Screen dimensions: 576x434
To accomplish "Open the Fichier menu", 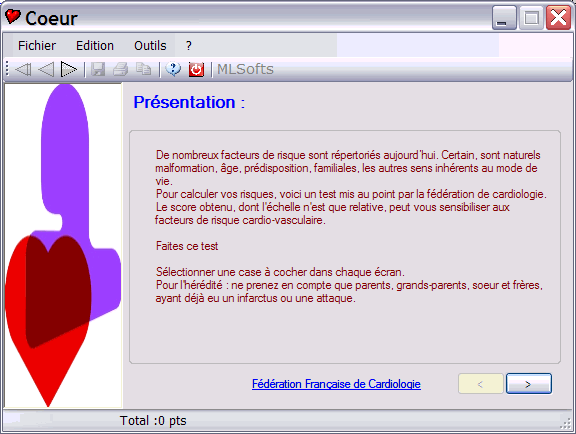I will (37, 46).
